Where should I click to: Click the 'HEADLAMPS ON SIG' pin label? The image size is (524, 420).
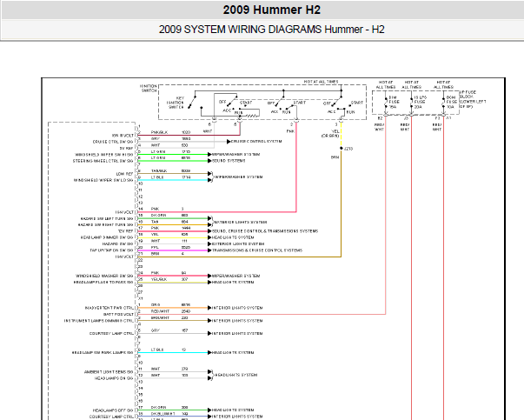coord(114,378)
